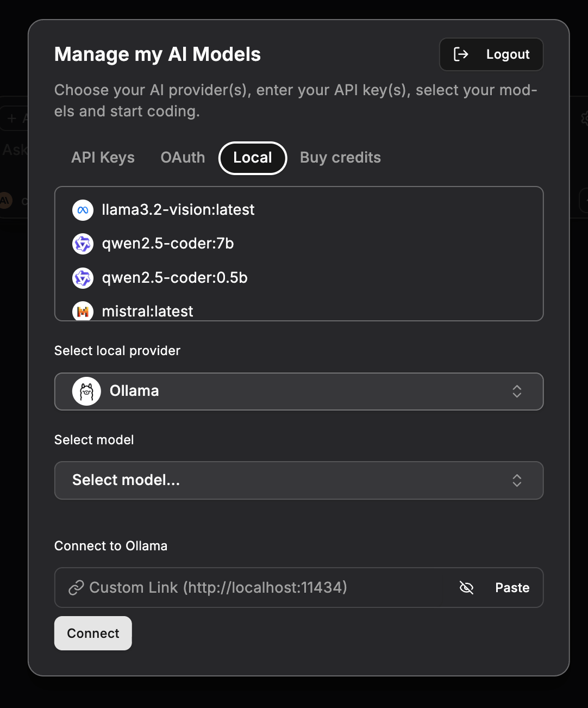Click the Logout button label
The image size is (588, 708).
[508, 54]
